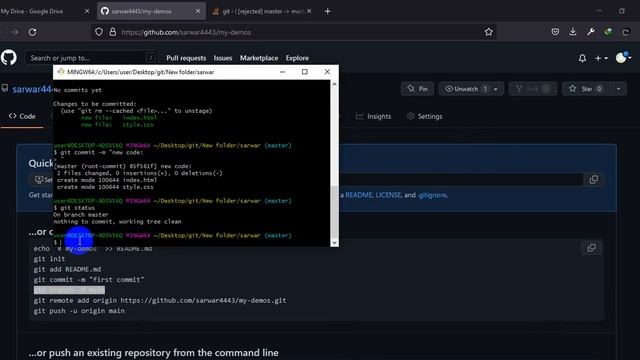Bookmark this page with the star icon
This screenshot has width=640, height=360.
click(x=489, y=32)
